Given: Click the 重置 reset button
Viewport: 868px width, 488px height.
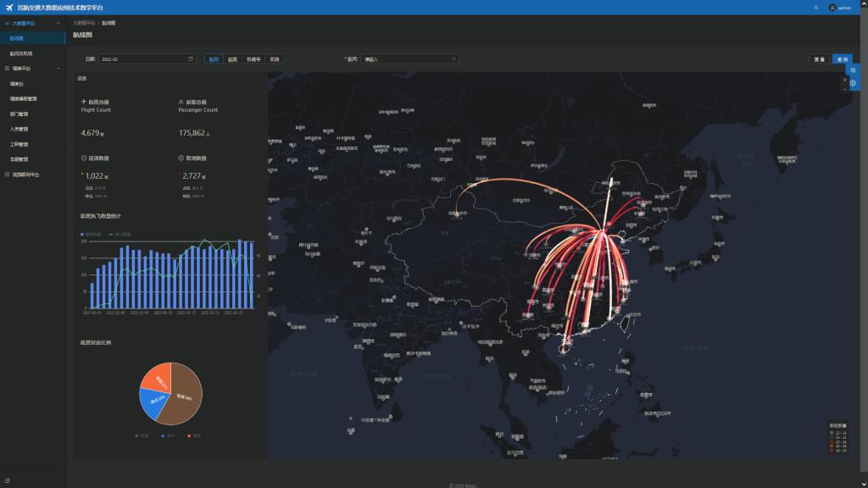Looking at the screenshot, I should click(819, 59).
